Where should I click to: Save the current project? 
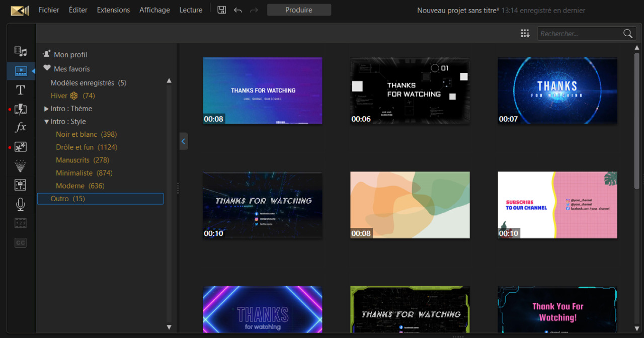click(221, 10)
